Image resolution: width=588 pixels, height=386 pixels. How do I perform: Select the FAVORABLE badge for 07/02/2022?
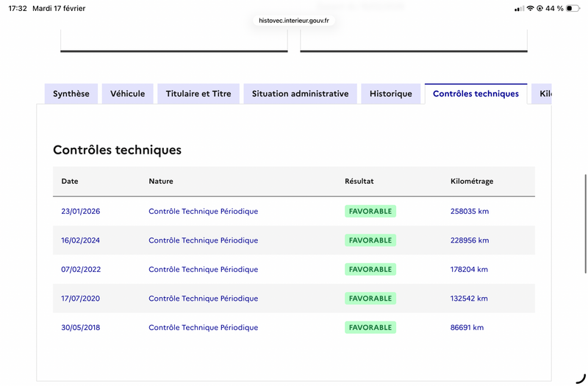370,269
